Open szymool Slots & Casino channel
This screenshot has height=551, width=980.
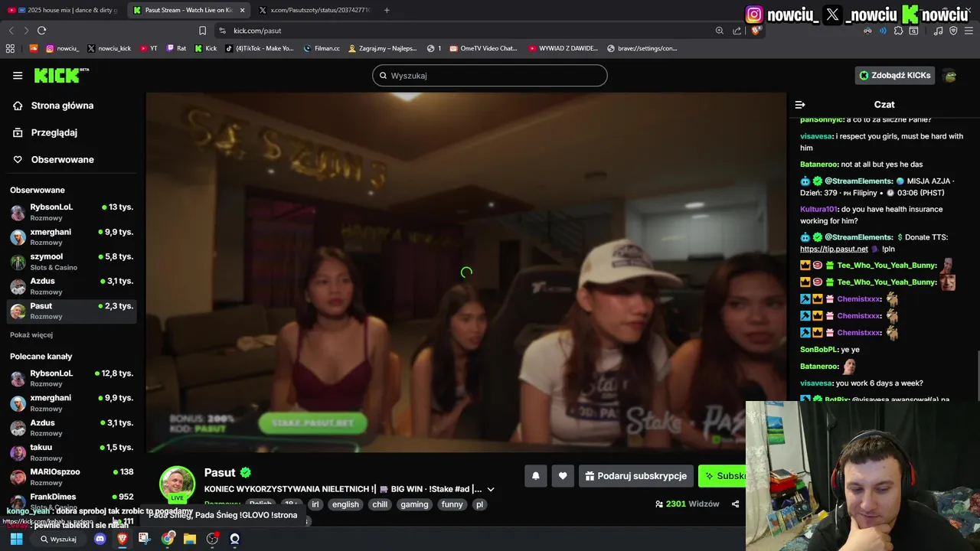72,261
